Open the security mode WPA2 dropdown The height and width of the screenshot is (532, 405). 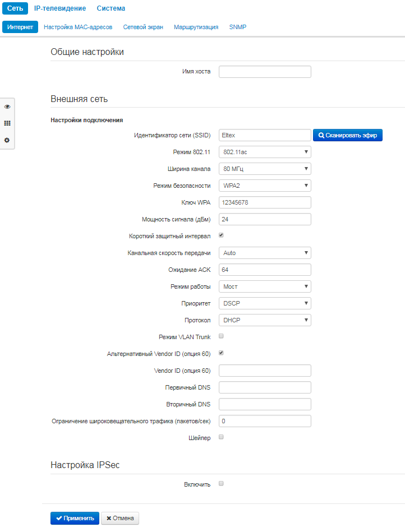265,186
